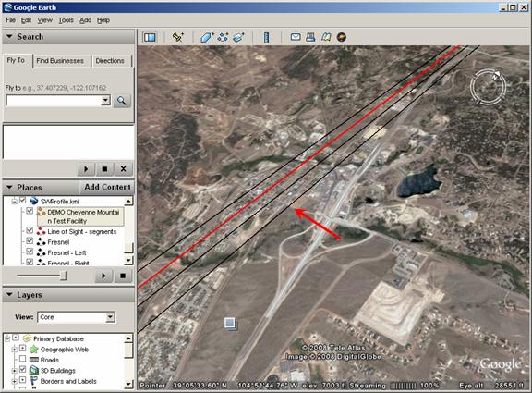Add an image overlay from the toolbar
This screenshot has height=393, width=532.
click(x=238, y=37)
